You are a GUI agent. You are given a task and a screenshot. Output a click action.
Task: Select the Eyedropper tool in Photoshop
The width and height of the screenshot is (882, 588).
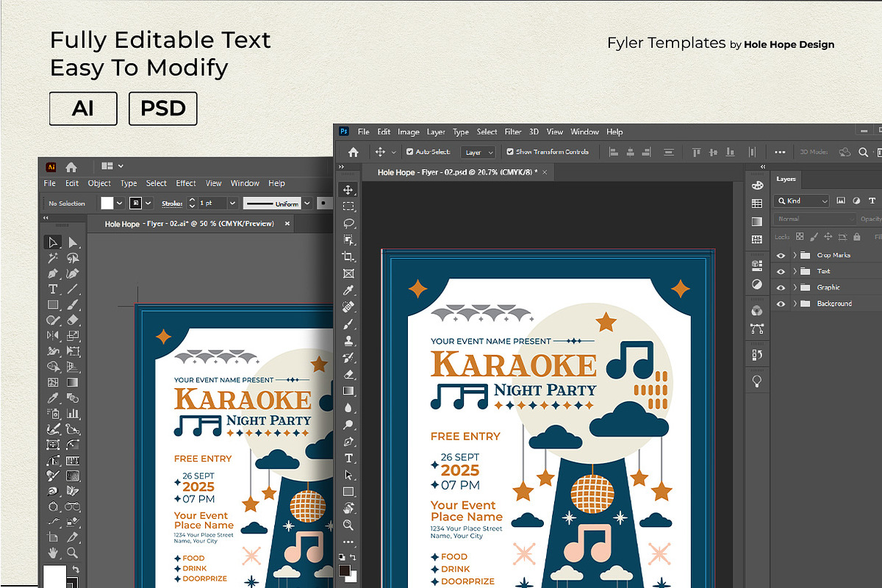click(348, 290)
